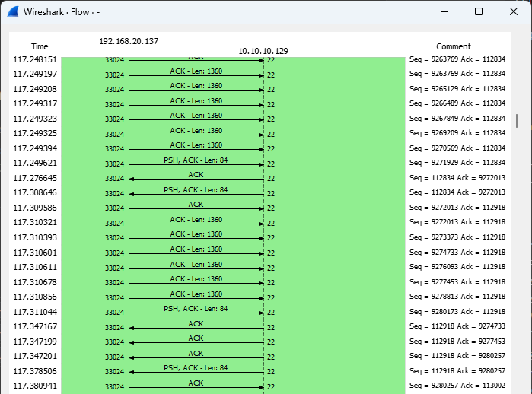Select the flow row at time 117.249621
Image resolution: width=532 pixels, height=394 pixels.
point(260,163)
